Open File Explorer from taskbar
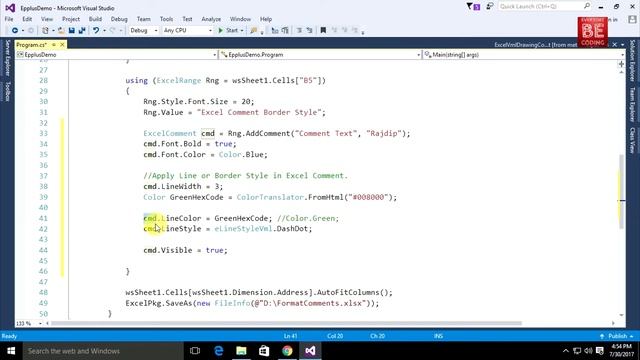The image size is (640, 360). coord(241,351)
